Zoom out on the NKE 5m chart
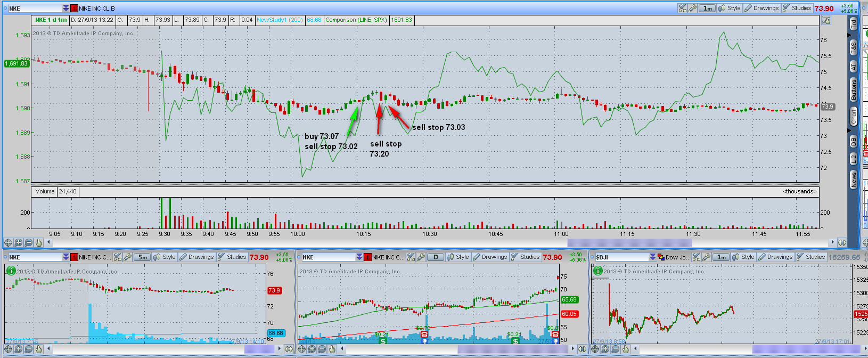Screen dimensions: 868x358 click(29, 349)
